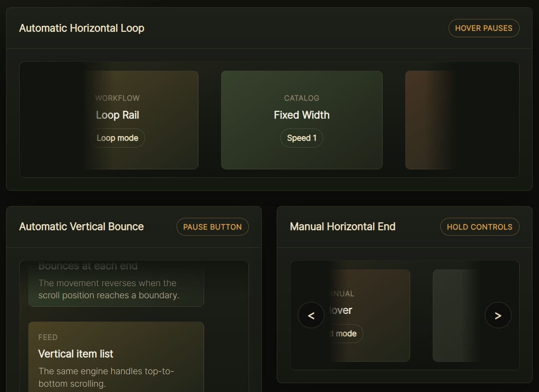Click the left arrow scroll button
The height and width of the screenshot is (392, 539).
click(x=311, y=315)
